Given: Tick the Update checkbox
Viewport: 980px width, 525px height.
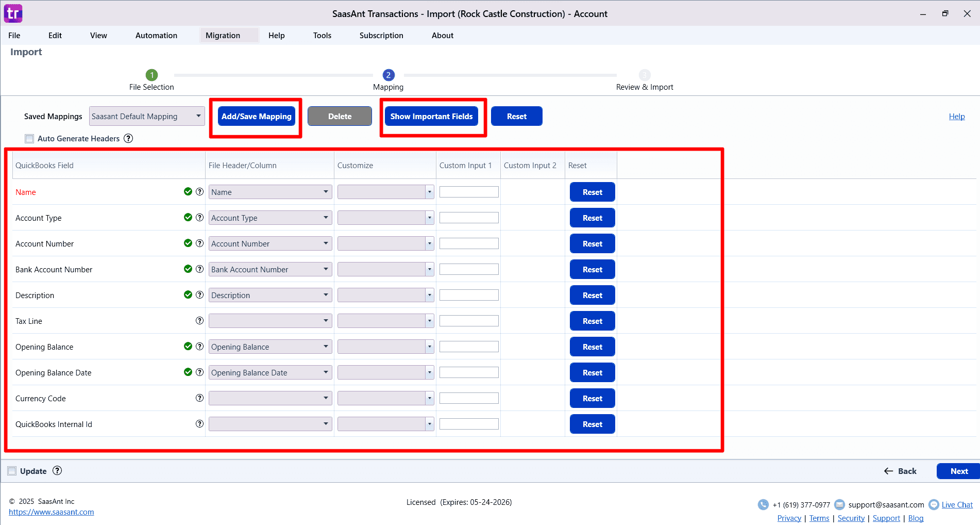Looking at the screenshot, I should (12, 471).
